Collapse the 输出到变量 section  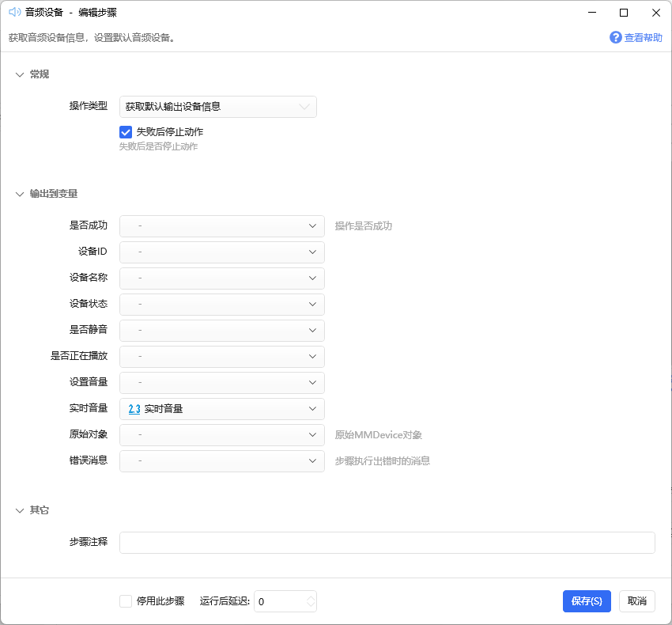tap(19, 195)
